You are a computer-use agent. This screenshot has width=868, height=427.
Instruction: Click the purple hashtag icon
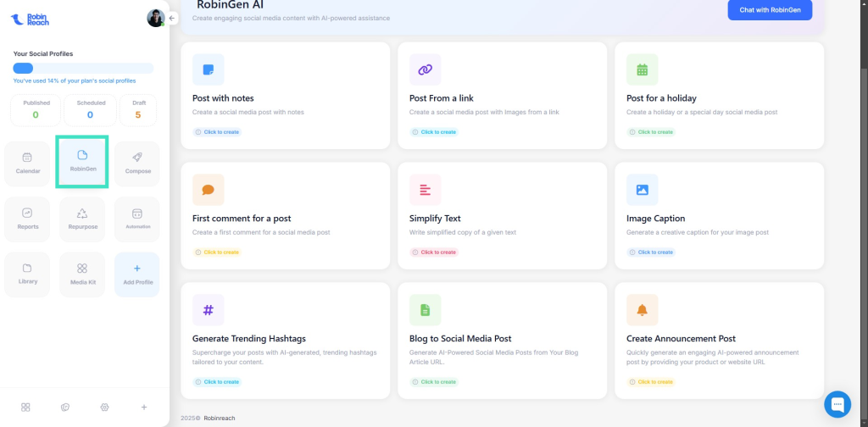tap(209, 310)
